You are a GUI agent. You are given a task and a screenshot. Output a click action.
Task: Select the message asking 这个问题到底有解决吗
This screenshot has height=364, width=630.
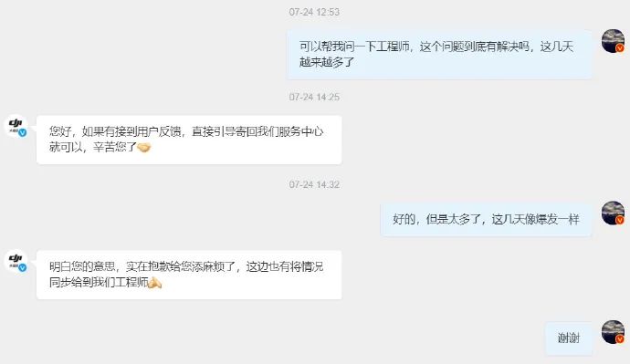coord(439,54)
